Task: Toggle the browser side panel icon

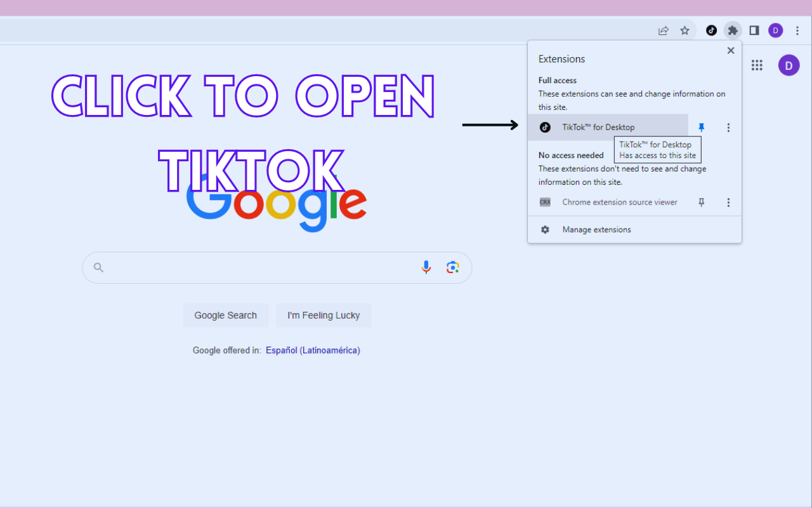Action: pyautogui.click(x=754, y=30)
